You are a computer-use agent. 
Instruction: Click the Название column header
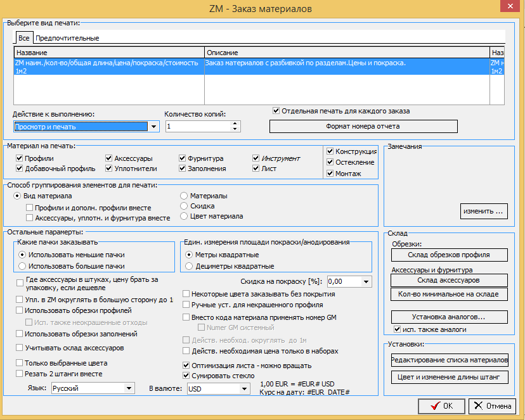[x=109, y=53]
